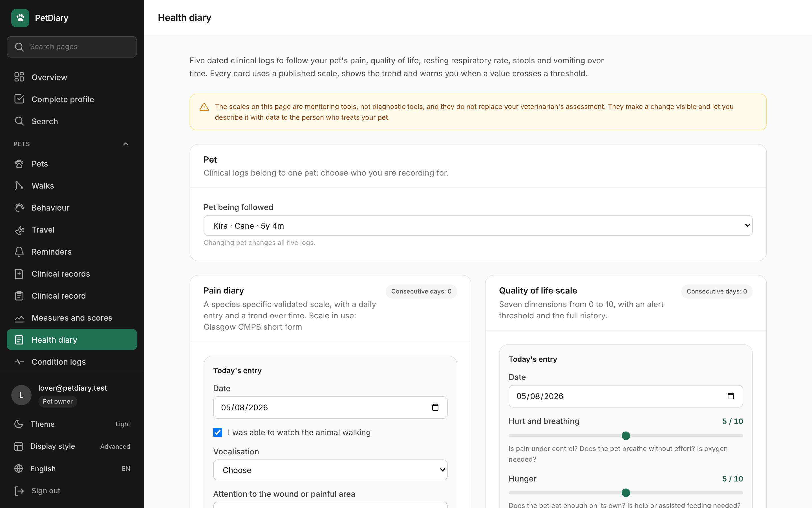The width and height of the screenshot is (812, 508).
Task: Toggle the Theme setting showing Light
Action: coord(72,424)
